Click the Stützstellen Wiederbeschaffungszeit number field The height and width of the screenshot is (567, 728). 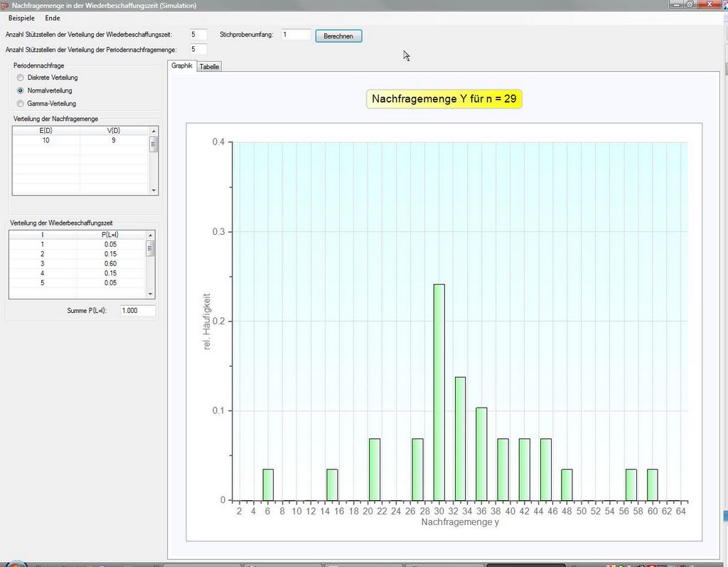(198, 34)
